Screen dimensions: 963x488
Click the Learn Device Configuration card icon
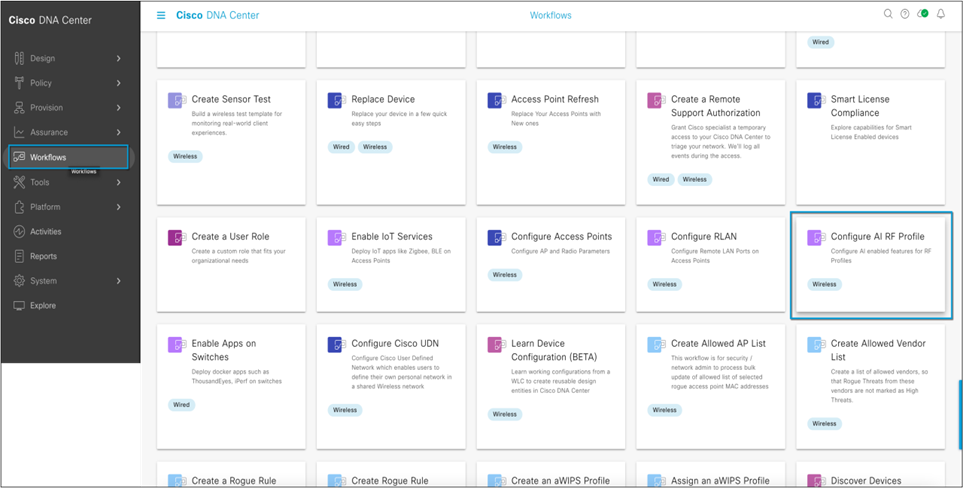[496, 345]
